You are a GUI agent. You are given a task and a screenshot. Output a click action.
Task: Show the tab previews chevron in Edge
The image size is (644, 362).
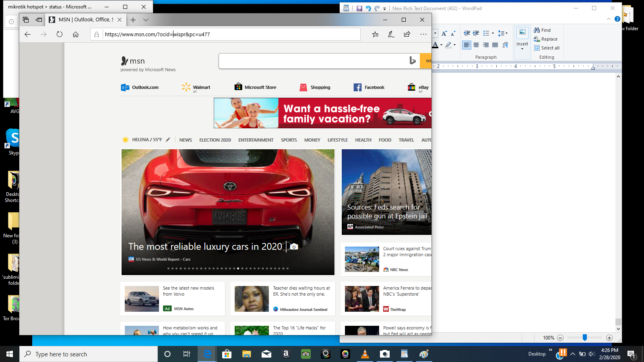click(x=146, y=20)
